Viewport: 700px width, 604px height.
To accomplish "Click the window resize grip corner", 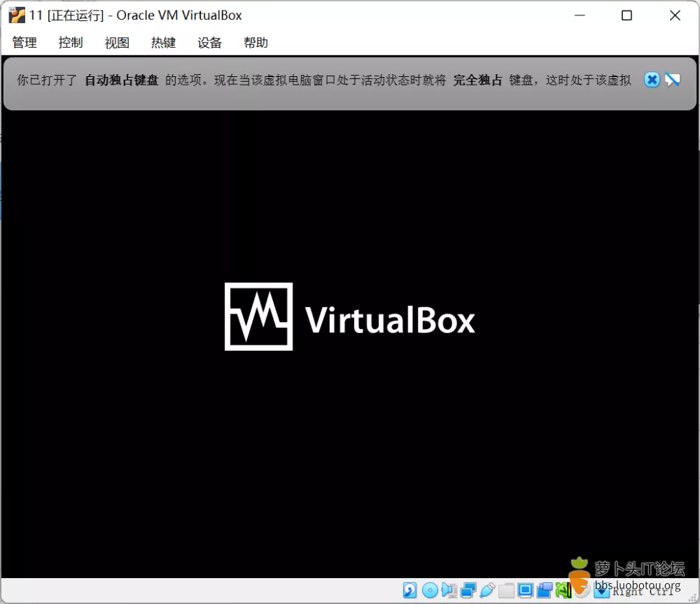I will [x=693, y=597].
